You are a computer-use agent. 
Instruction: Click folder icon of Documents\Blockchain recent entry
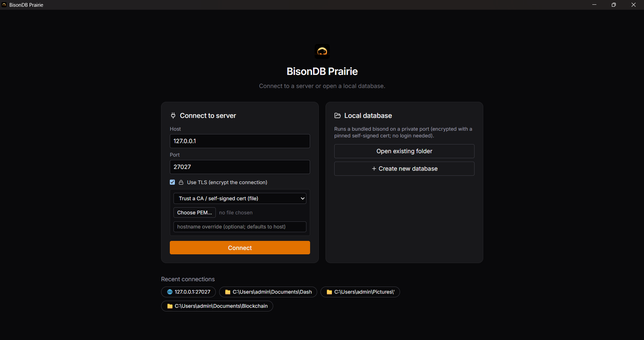point(170,306)
